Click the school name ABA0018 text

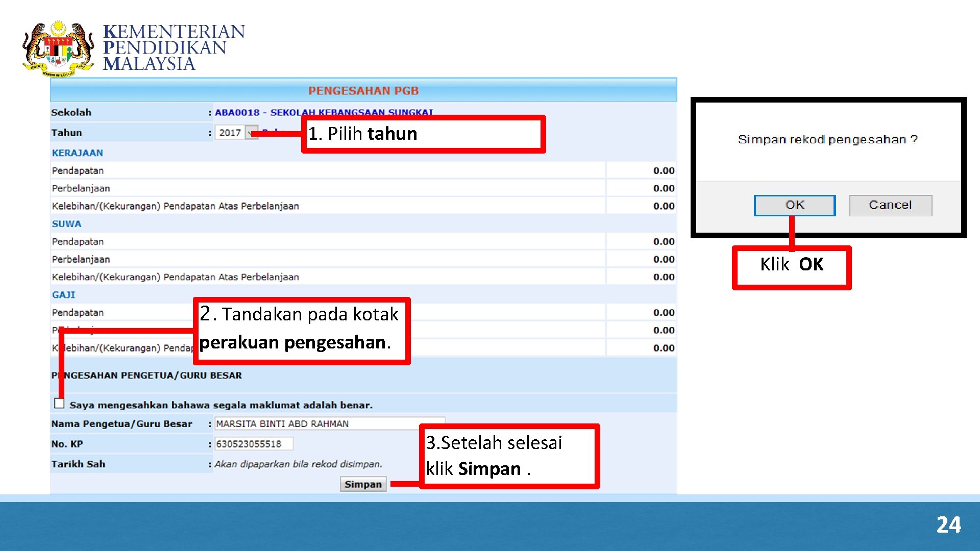tap(324, 112)
